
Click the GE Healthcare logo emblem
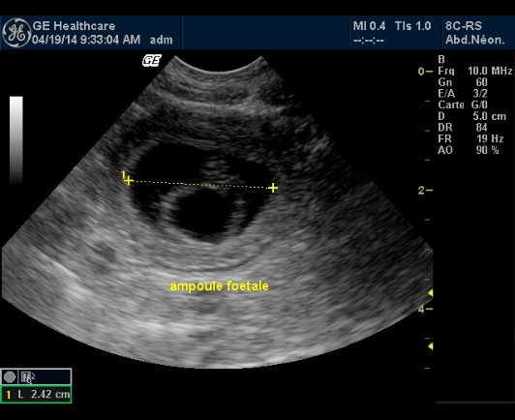click(16, 32)
